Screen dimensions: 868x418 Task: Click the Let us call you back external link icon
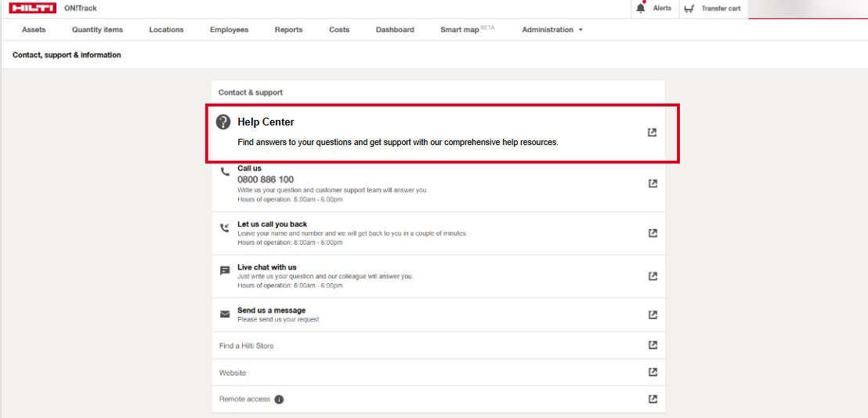point(652,233)
